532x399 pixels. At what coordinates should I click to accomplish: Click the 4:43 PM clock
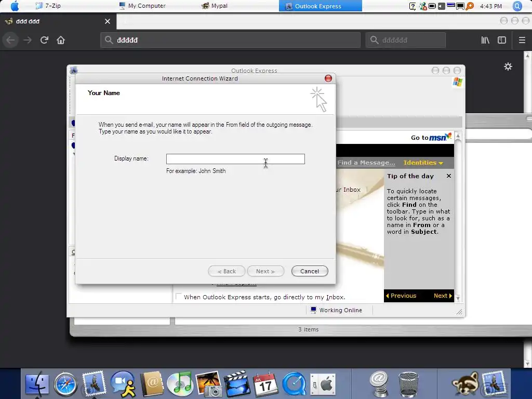click(x=490, y=6)
